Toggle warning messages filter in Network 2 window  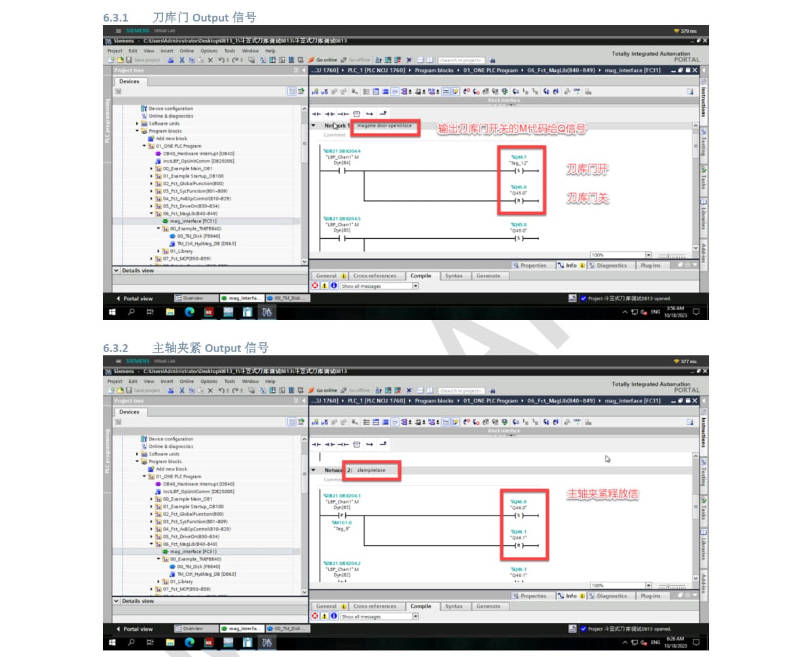pos(324,616)
